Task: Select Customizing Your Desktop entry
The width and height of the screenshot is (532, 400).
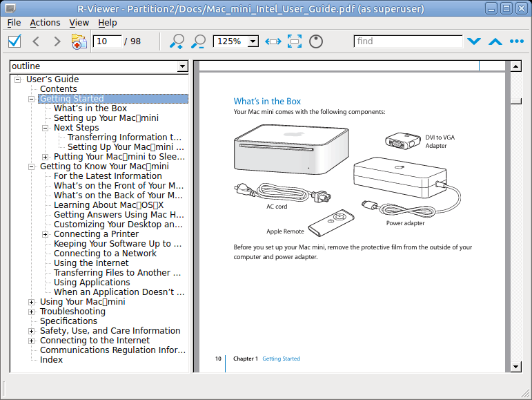Action: [x=119, y=225]
